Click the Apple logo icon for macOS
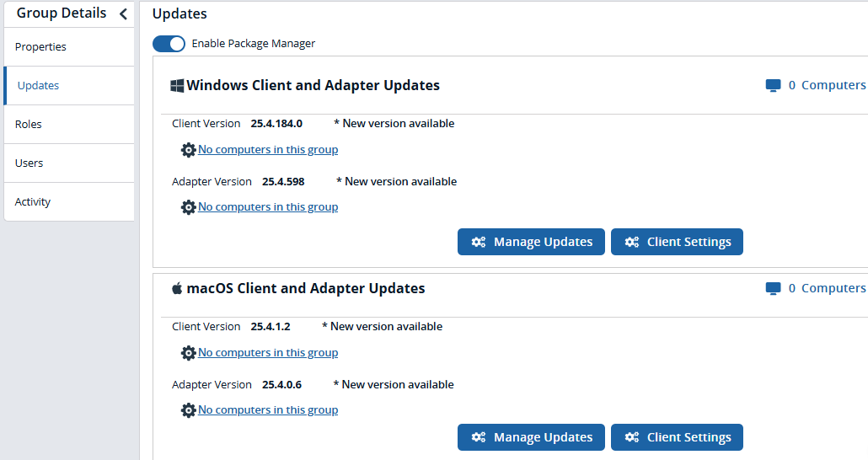 177,288
